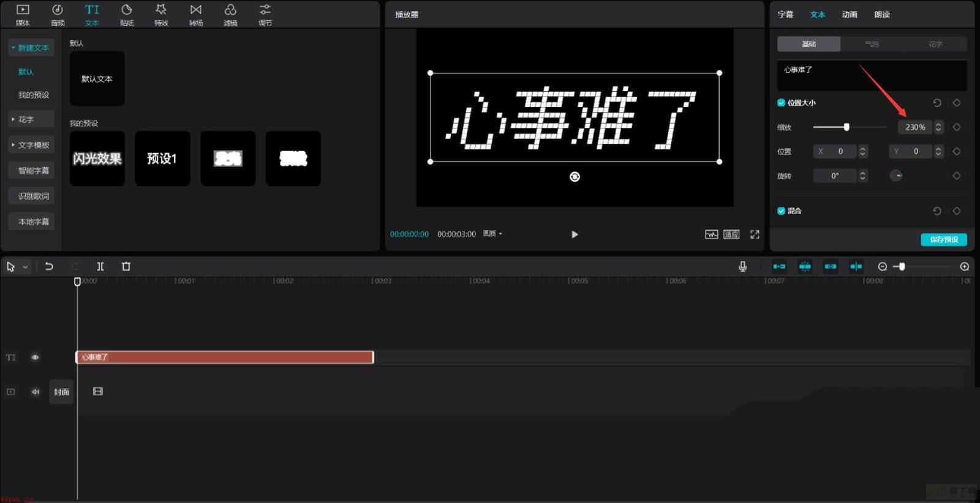Image resolution: width=980 pixels, height=503 pixels.
Task: Toggle auto snapping icon
Action: pos(805,266)
